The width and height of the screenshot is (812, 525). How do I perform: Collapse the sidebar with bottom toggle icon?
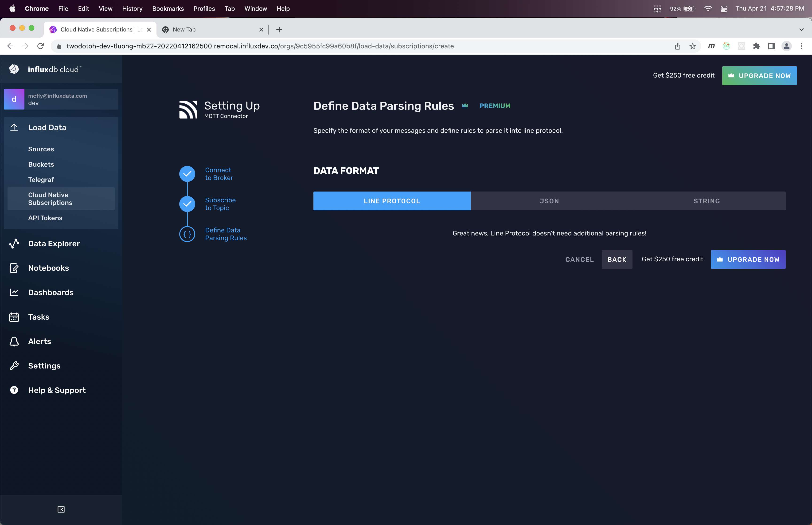pos(61,509)
